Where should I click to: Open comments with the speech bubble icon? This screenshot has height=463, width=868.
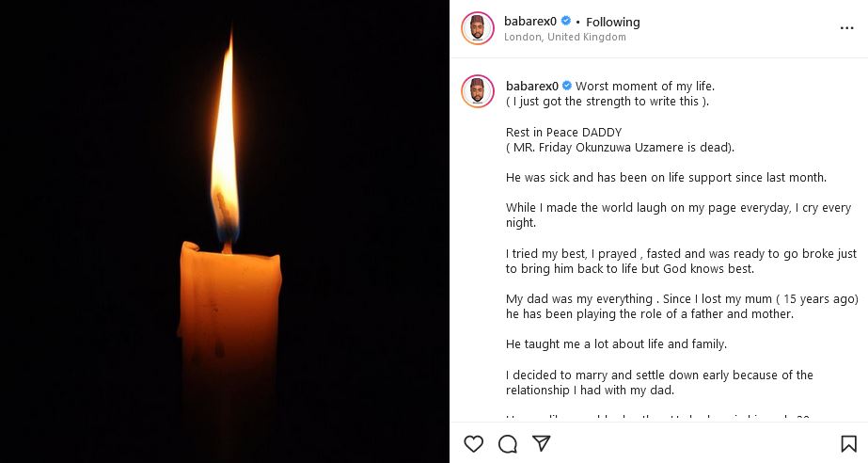point(508,443)
